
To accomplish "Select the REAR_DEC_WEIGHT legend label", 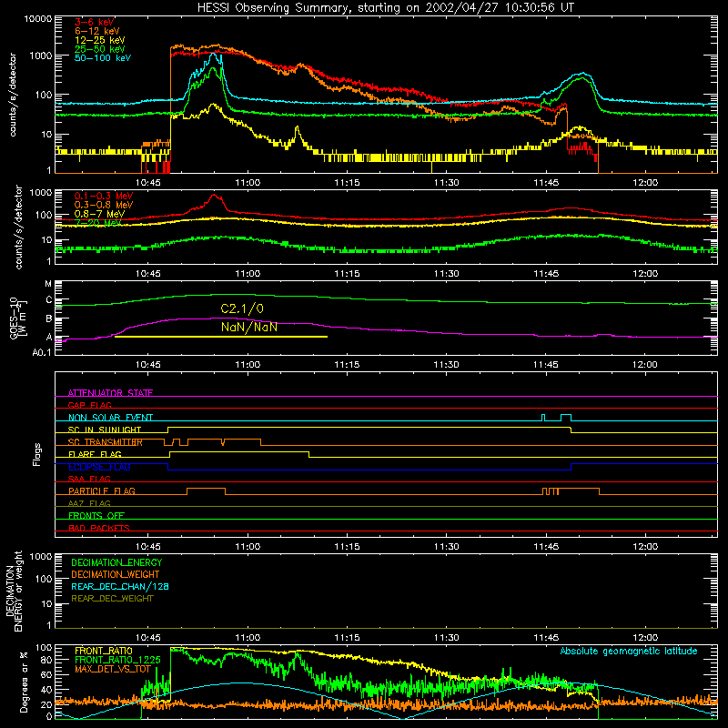I will 112,599.
